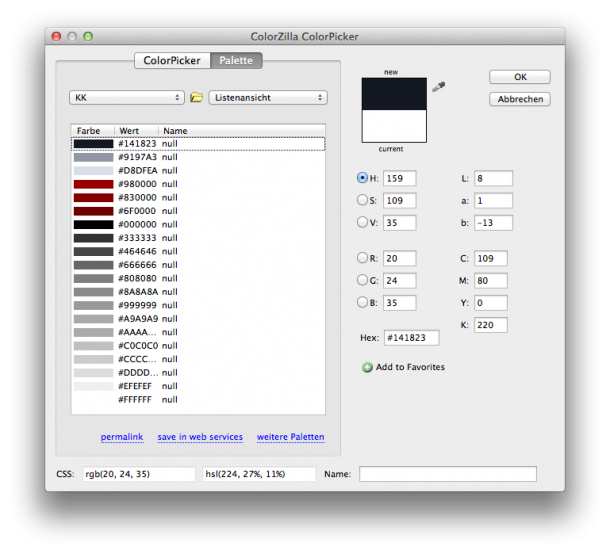Select the R red radio button
610x554 pixels.
coord(362,258)
